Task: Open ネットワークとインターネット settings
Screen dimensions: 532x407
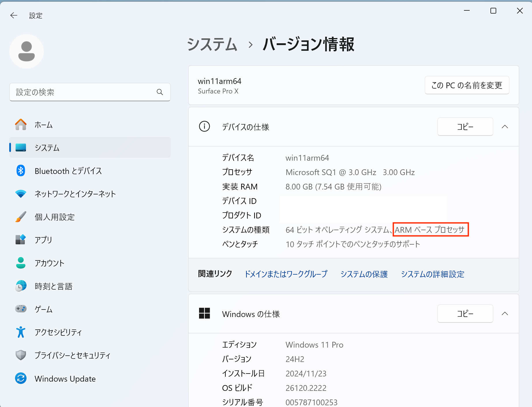Action: 90,194
